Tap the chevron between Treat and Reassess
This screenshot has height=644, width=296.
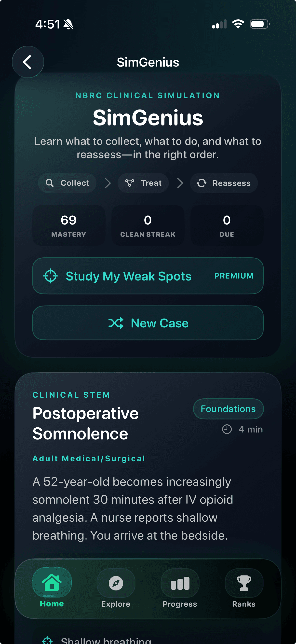point(180,183)
